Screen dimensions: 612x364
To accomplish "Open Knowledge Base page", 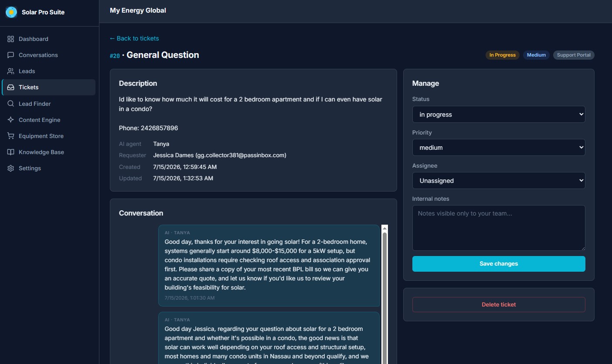I will click(x=49, y=152).
